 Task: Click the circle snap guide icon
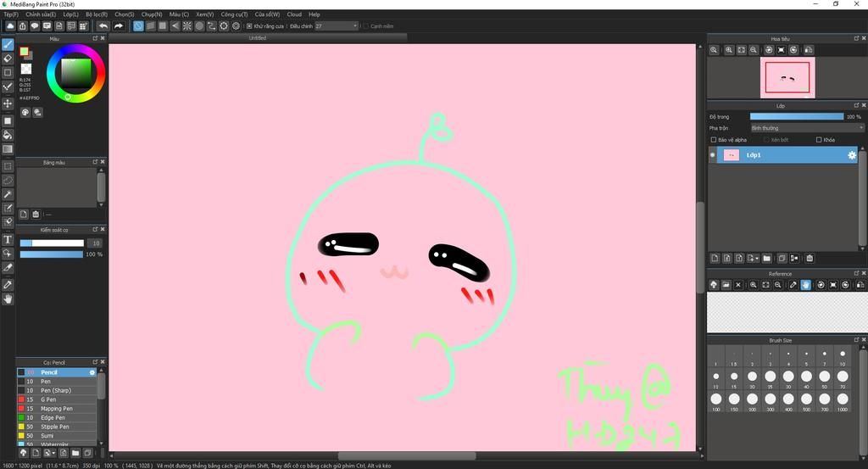[x=199, y=26]
